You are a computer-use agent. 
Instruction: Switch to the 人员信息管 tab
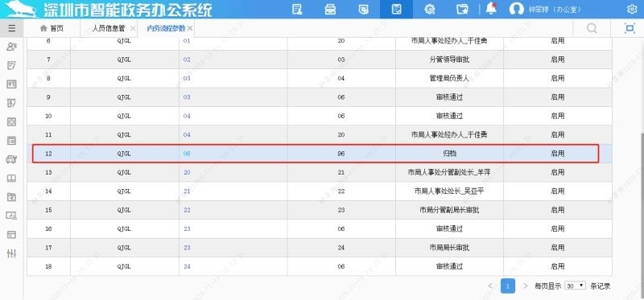coord(109,28)
